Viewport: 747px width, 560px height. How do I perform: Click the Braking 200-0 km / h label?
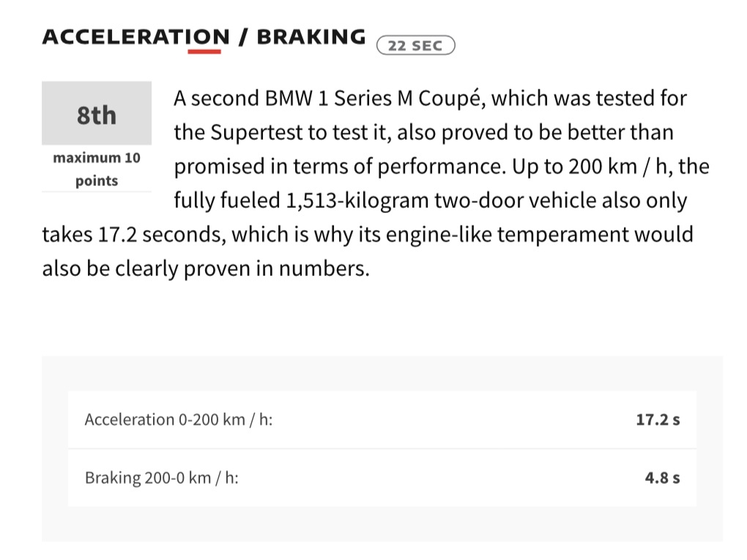(x=162, y=478)
